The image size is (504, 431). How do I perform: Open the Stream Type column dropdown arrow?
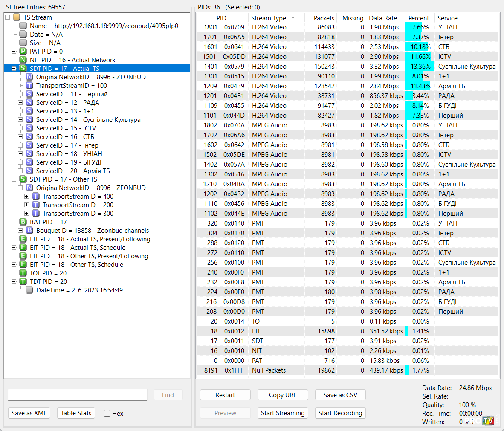pos(293,18)
